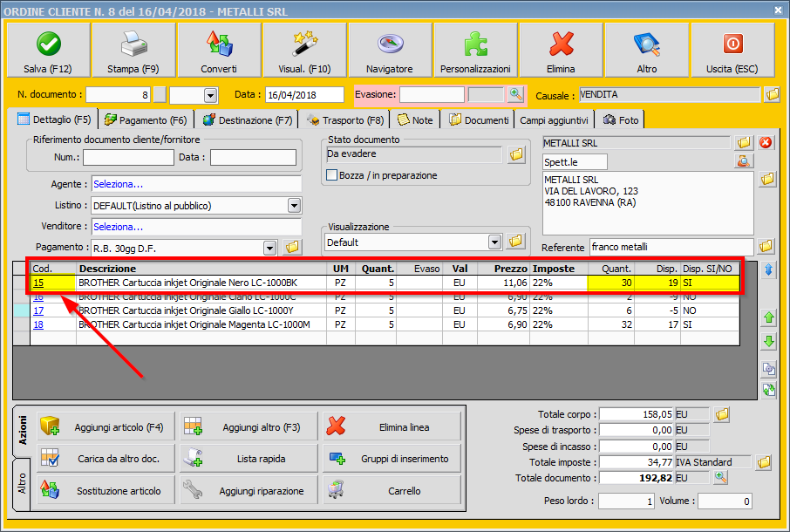
Task: Switch to Destinazione (F7) tab
Action: click(248, 119)
